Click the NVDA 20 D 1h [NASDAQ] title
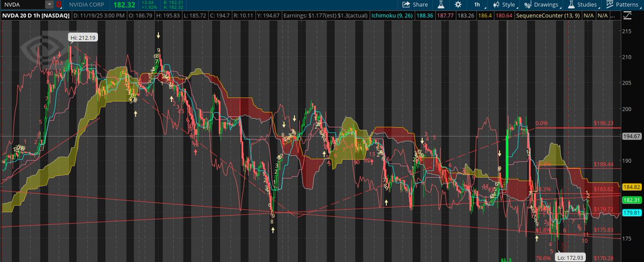Viewport: 644px width, 262px height. [35, 16]
